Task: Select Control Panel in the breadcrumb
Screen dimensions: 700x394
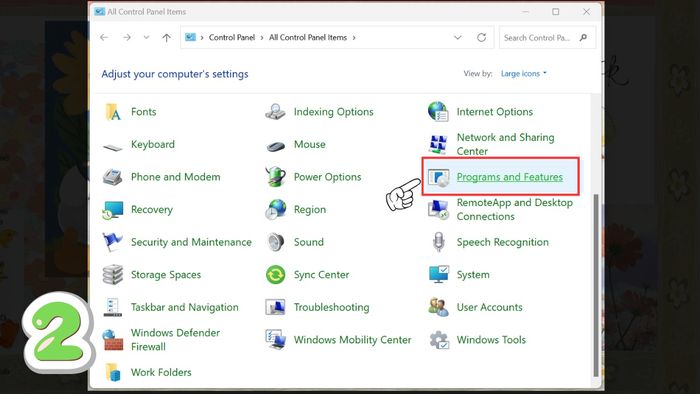Action: pyautogui.click(x=232, y=37)
